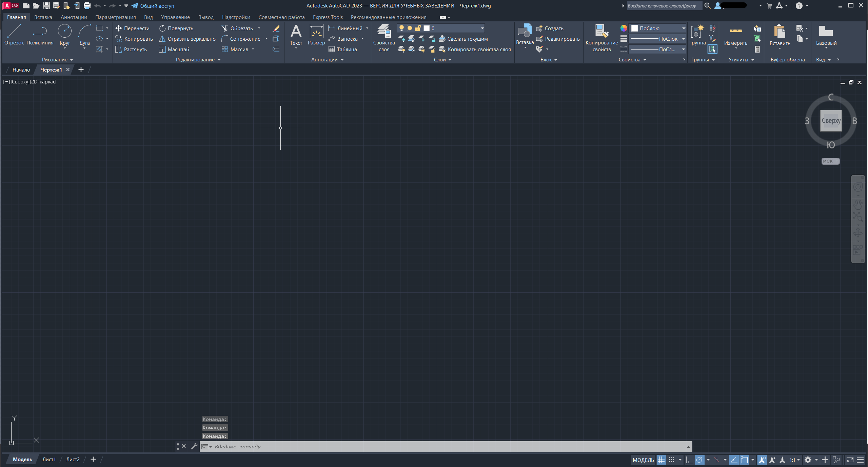
Task: Click Отразить зеркально mirror tool
Action: (x=187, y=39)
